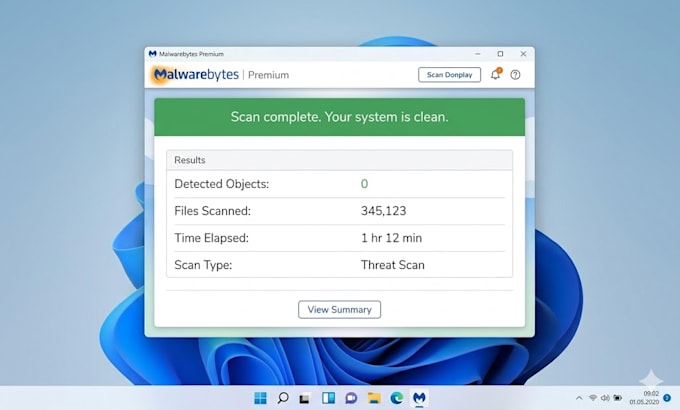Open the Chat app on taskbar

click(351, 398)
